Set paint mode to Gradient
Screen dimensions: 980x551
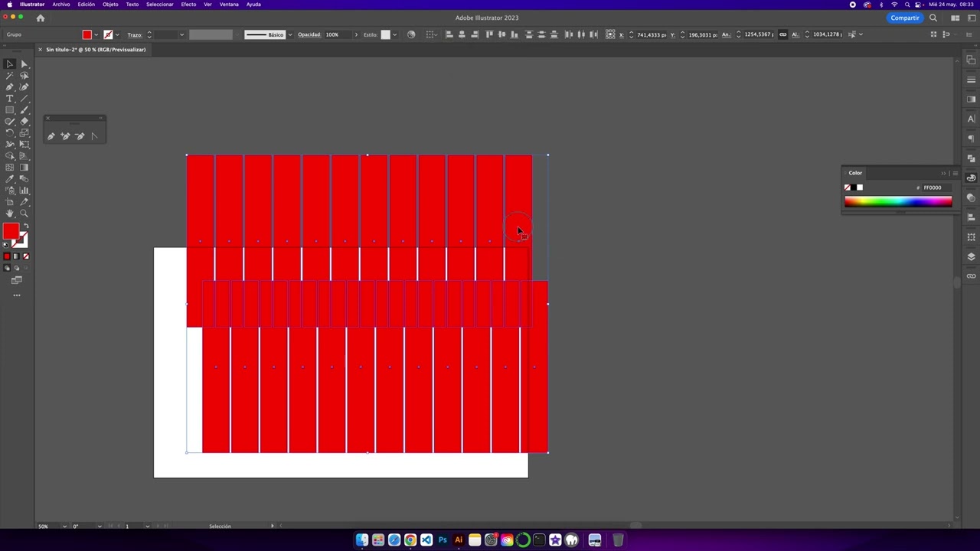click(x=16, y=256)
